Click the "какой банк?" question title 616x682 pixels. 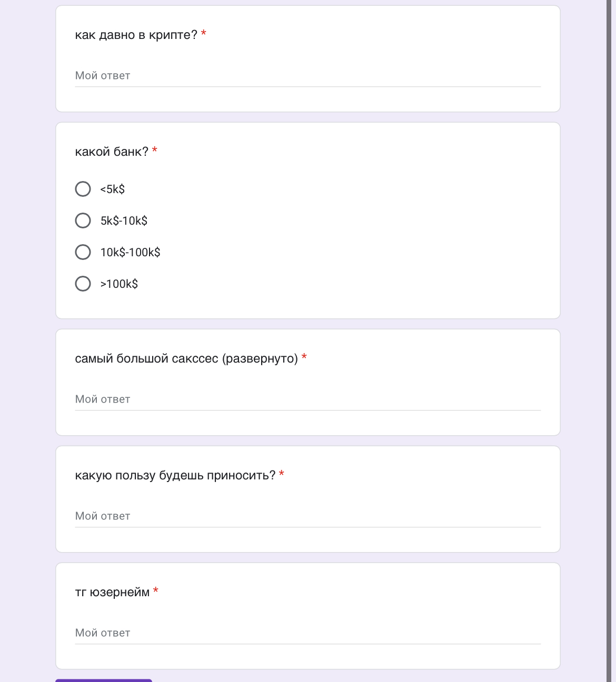[112, 152]
